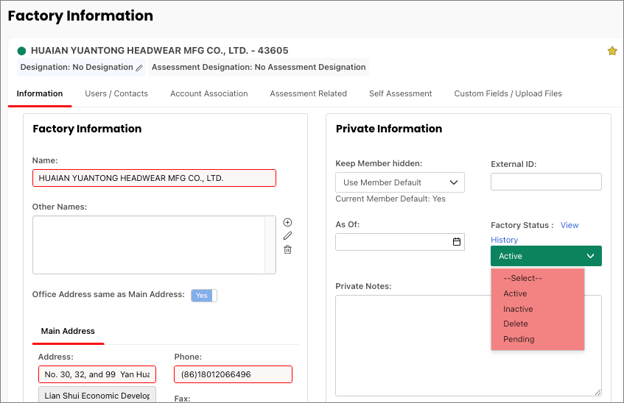Edit other names with pencil icon
624x403 pixels.
coord(287,236)
